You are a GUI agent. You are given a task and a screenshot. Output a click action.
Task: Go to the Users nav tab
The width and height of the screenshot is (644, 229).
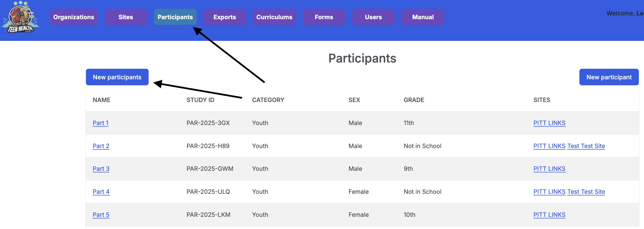click(373, 17)
